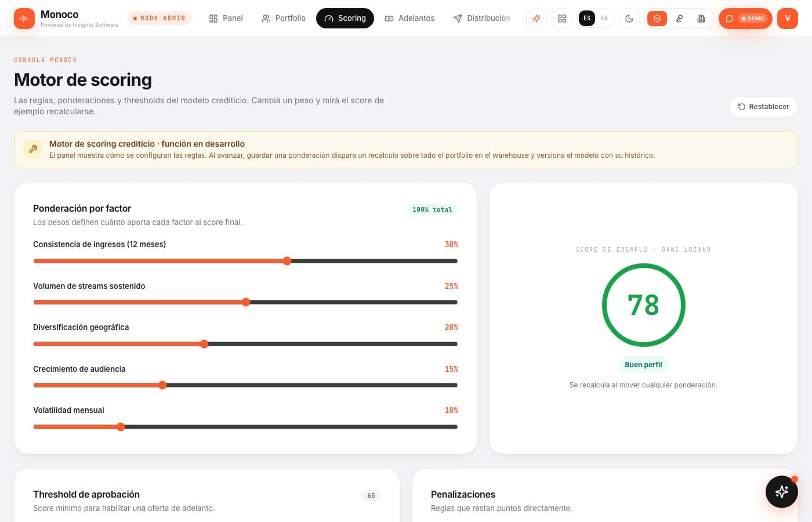Open the user avatar V menu
Image resolution: width=812 pixels, height=522 pixels.
[x=788, y=19]
